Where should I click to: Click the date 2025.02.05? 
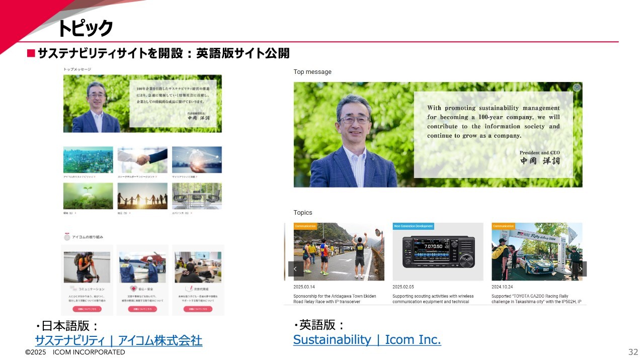(x=404, y=287)
